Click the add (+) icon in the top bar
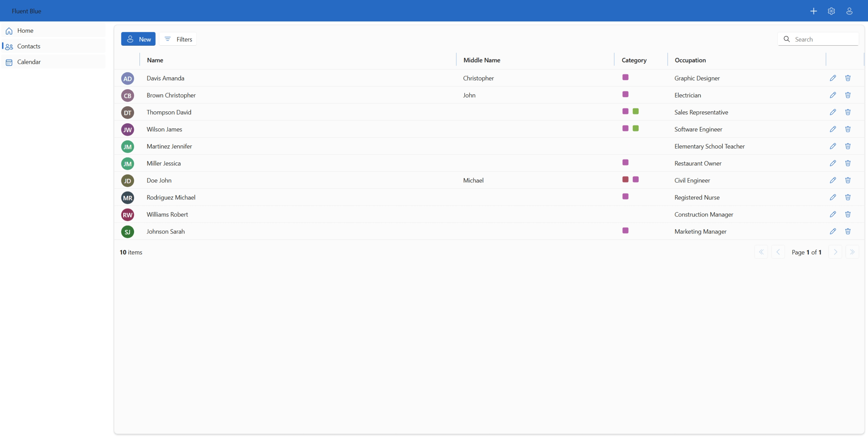The width and height of the screenshot is (868, 437). (814, 11)
